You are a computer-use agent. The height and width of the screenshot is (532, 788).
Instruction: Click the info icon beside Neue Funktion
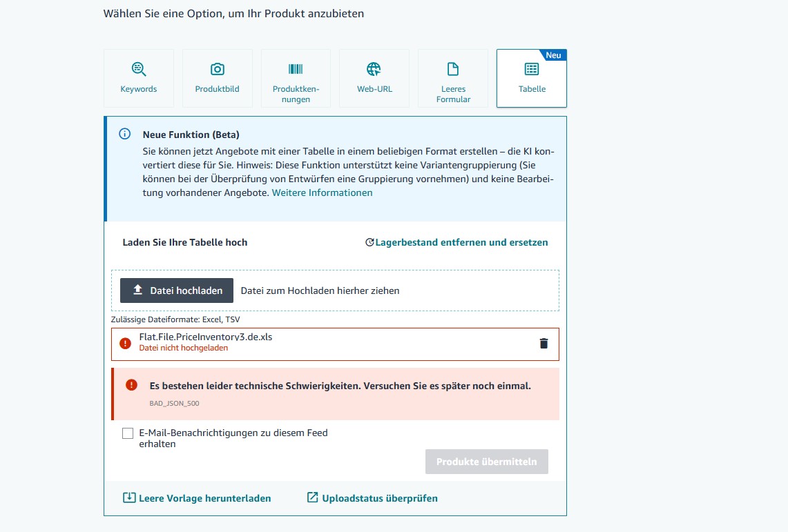point(124,134)
